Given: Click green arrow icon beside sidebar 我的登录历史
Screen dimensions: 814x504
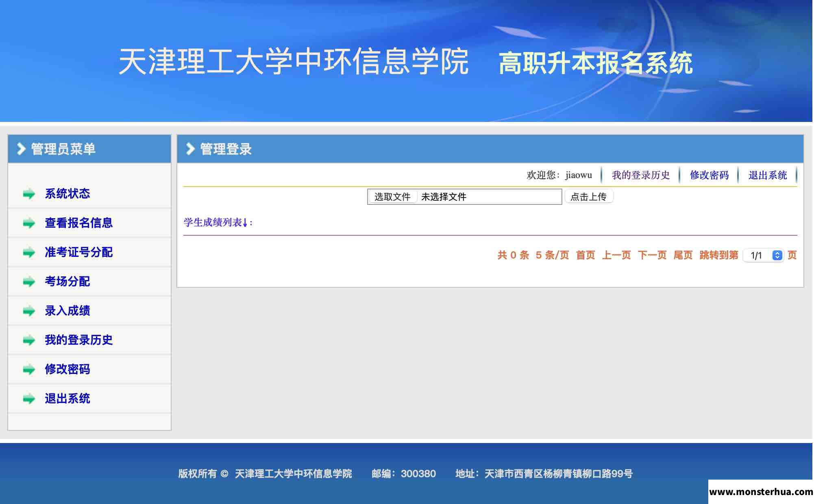Looking at the screenshot, I should [29, 340].
